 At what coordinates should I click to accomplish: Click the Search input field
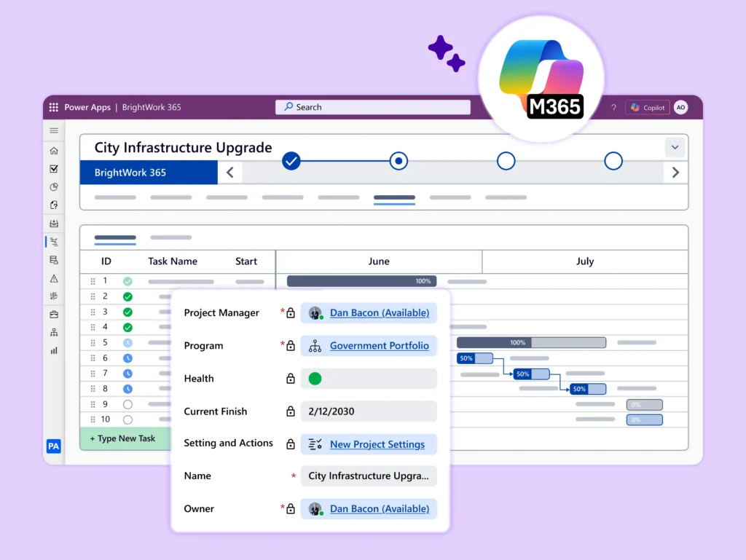pos(373,107)
